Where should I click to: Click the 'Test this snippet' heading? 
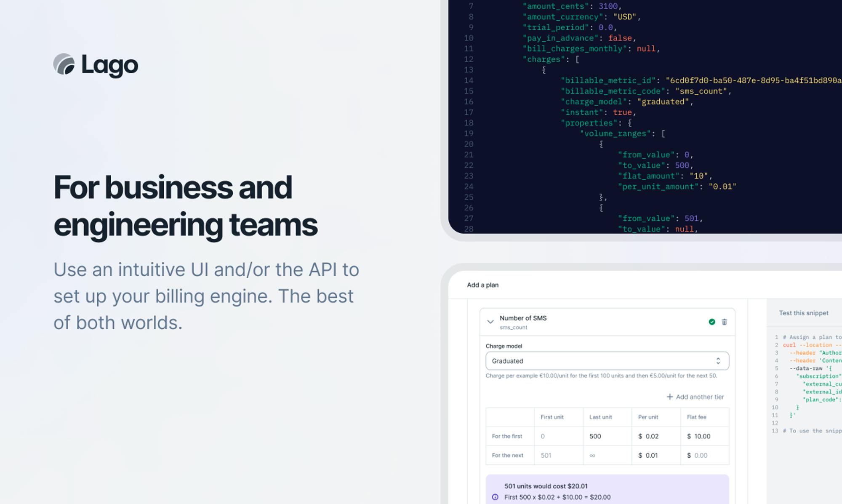803,313
